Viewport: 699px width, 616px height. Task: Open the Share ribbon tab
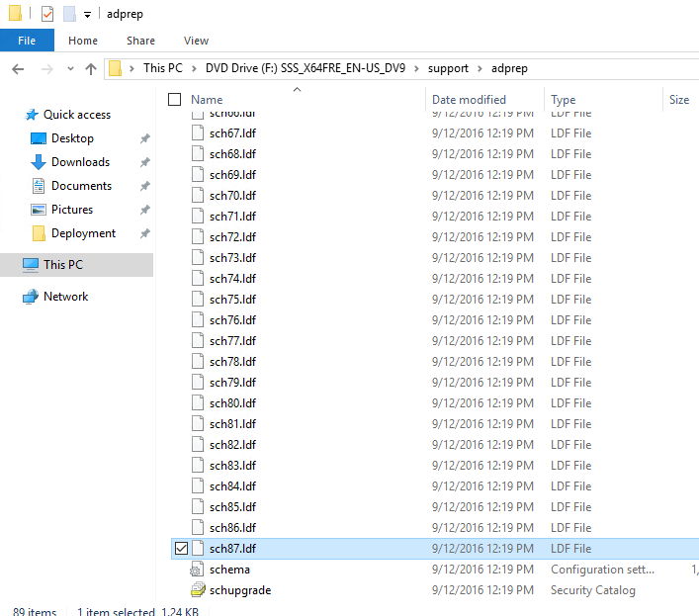click(140, 41)
